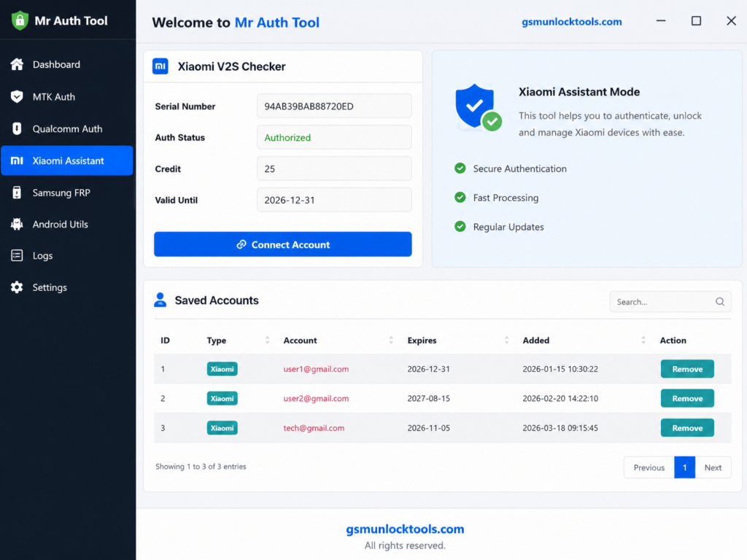Sort table by the Account column arrows
This screenshot has width=747, height=560.
click(x=391, y=340)
